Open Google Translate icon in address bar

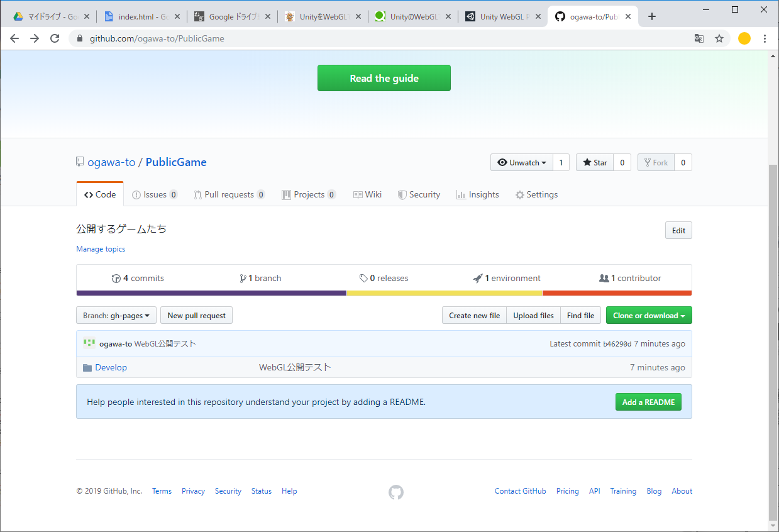699,38
